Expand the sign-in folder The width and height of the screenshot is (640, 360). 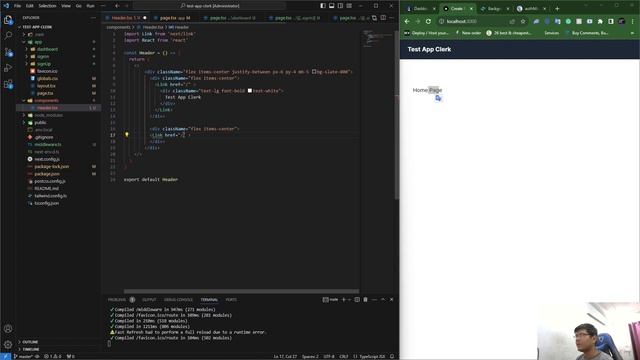43,57
